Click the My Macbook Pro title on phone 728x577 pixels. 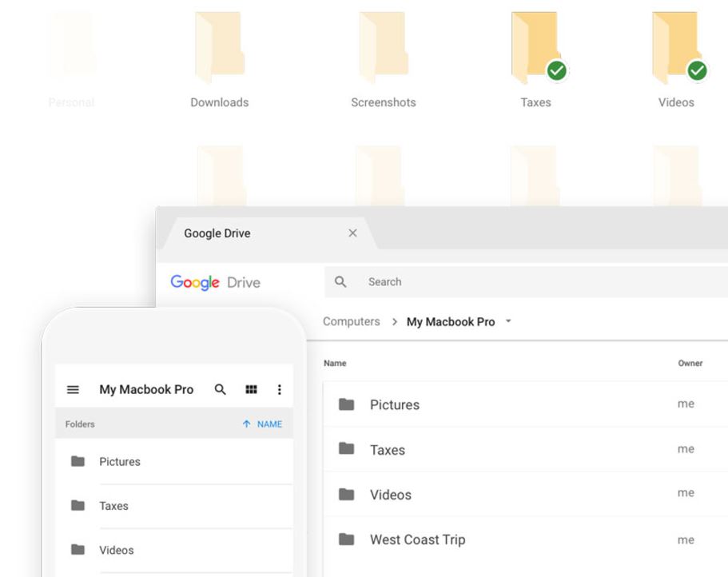click(146, 389)
